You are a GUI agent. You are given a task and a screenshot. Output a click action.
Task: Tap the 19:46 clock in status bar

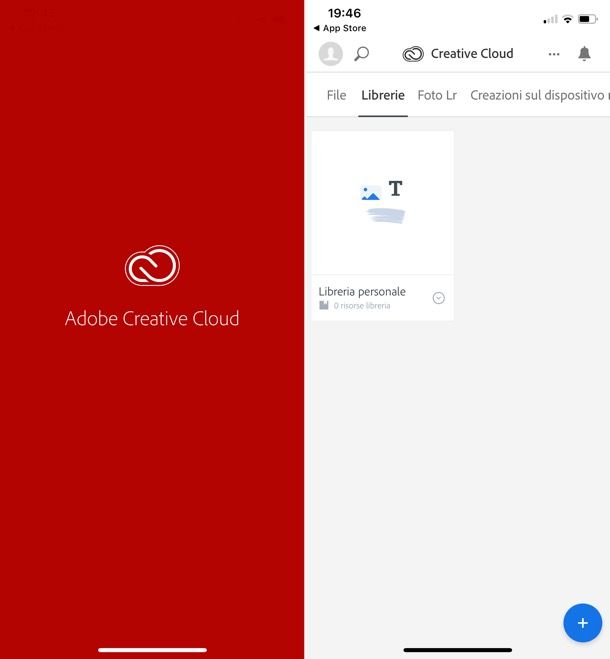coord(344,13)
